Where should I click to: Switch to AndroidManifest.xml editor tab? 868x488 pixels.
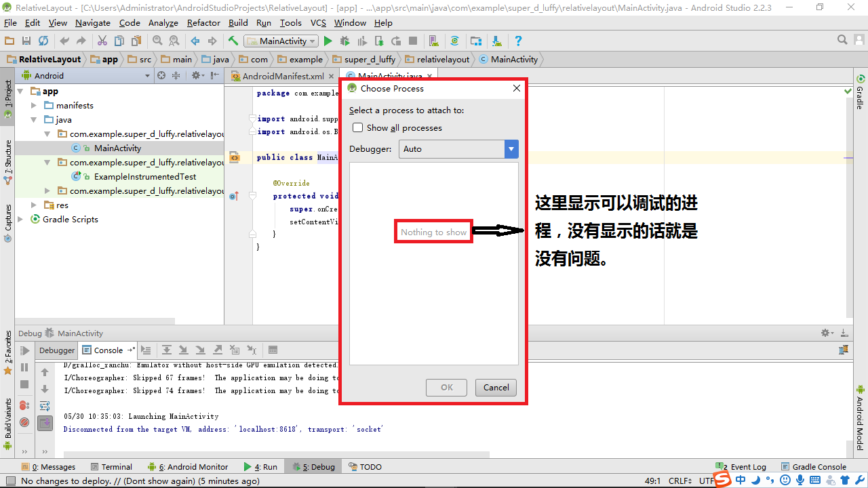coord(283,76)
